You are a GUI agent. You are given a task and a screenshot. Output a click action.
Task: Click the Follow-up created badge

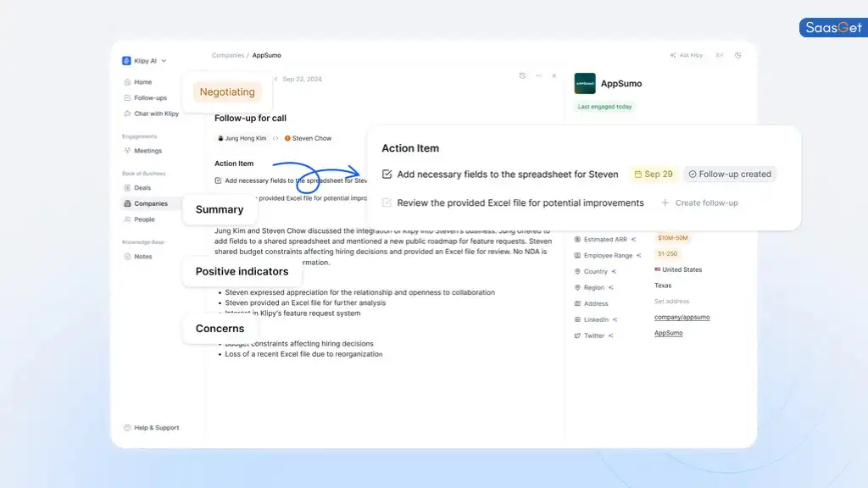(730, 175)
